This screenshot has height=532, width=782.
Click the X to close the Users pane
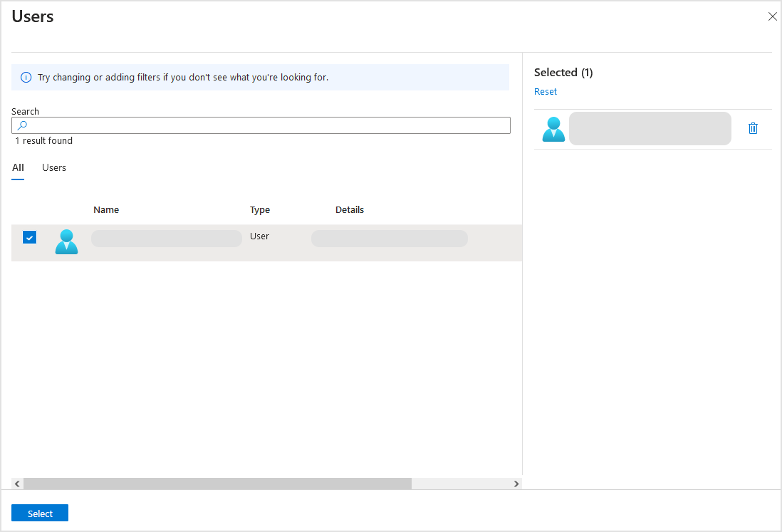(x=773, y=16)
